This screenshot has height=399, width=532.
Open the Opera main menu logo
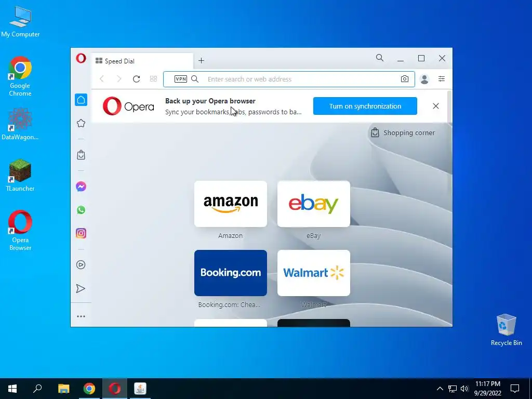81,58
